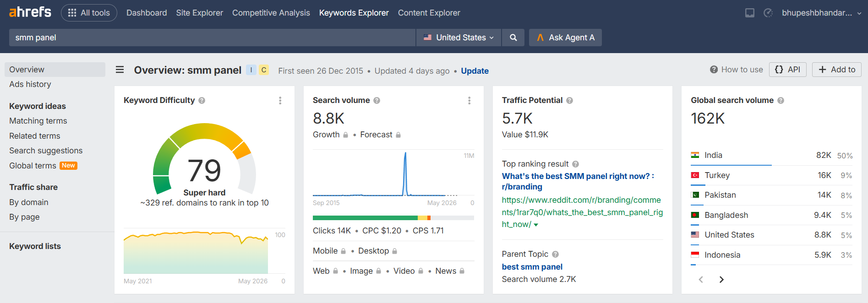Open the best smm panel parent topic
This screenshot has width=868, height=303.
532,267
